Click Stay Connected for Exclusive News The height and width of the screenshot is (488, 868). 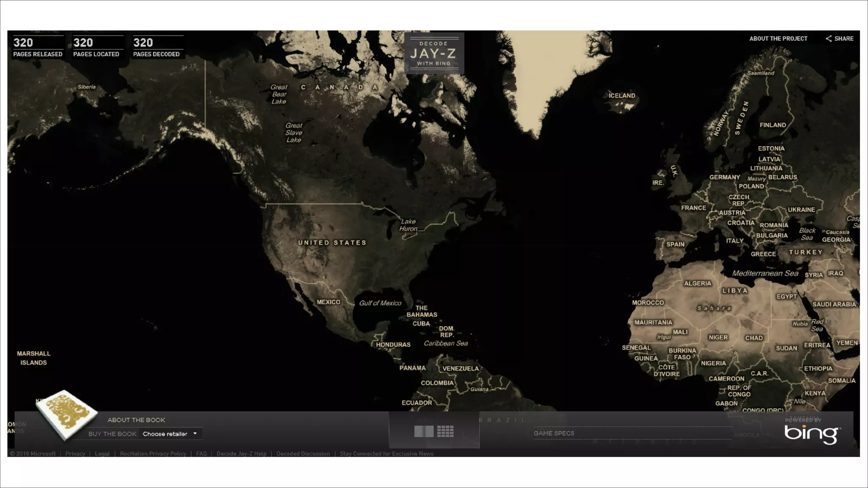pyautogui.click(x=387, y=454)
